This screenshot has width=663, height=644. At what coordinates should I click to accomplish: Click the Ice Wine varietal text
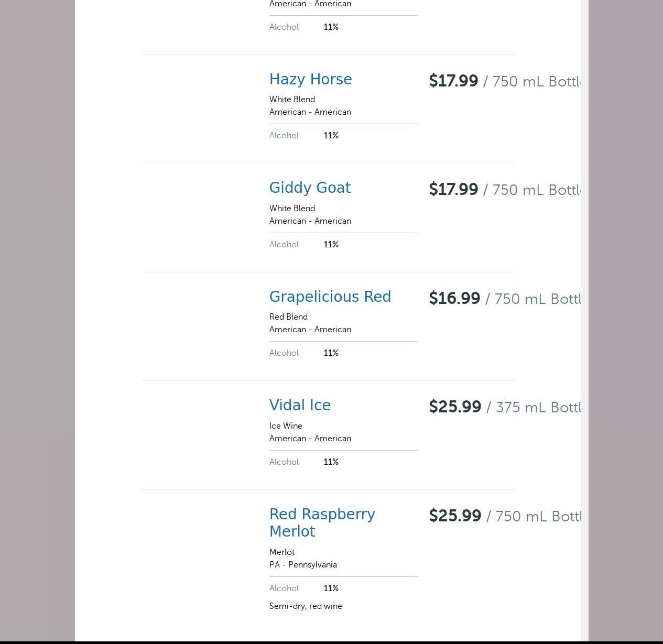tap(286, 426)
